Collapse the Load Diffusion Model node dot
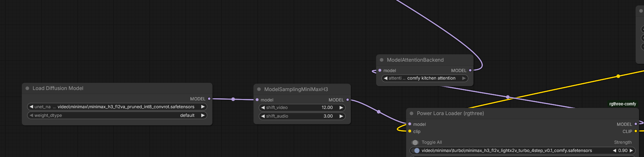The height and width of the screenshot is (157, 644). click(x=27, y=88)
